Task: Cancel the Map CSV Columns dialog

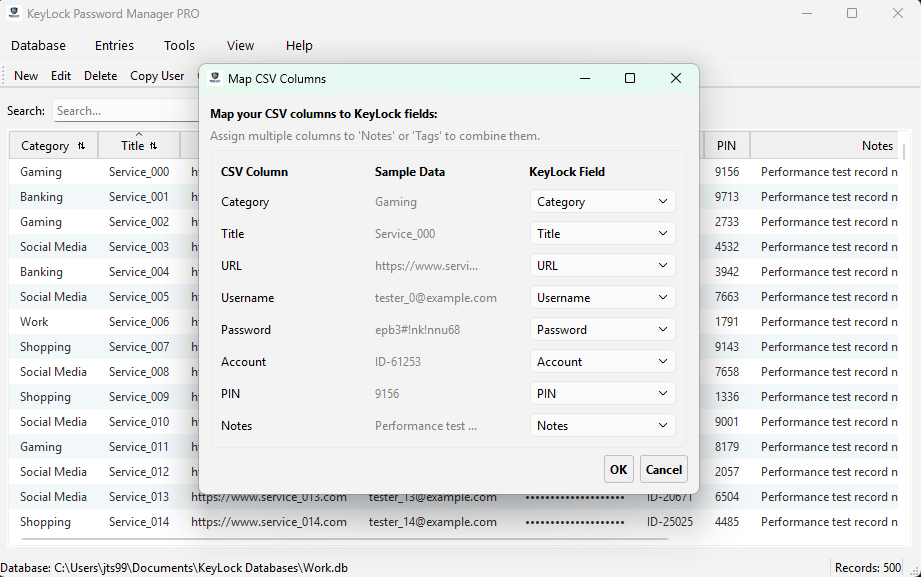Action: (x=664, y=469)
